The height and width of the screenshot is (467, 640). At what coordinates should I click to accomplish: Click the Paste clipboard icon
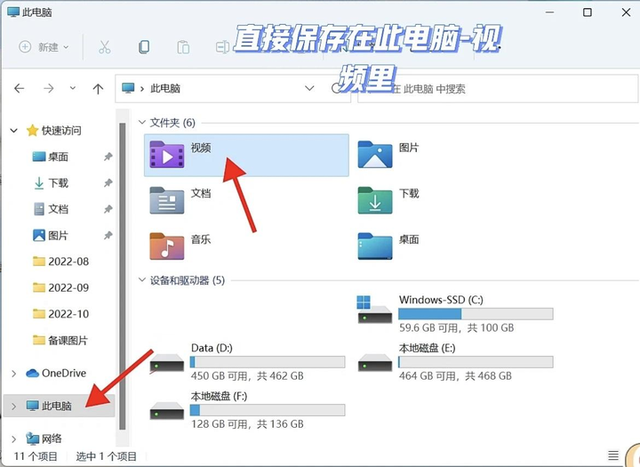pyautogui.click(x=183, y=47)
